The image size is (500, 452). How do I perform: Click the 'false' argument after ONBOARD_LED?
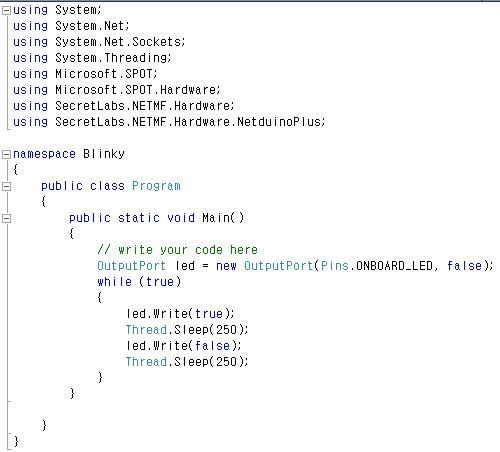tap(464, 266)
